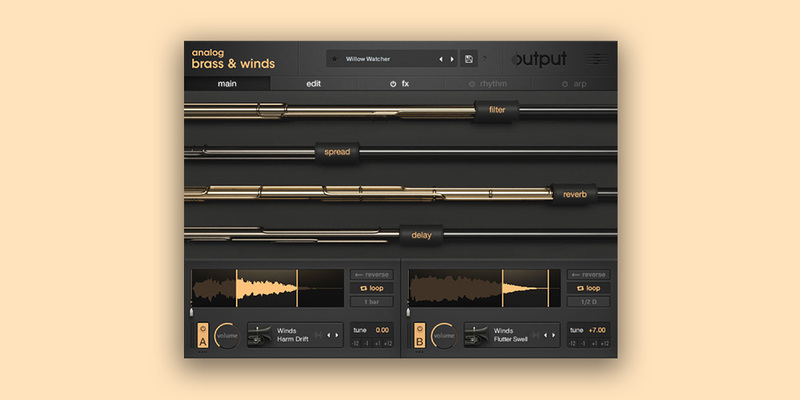Viewport: 800px width, 400px height.
Task: Open layer A's 1 bar loop length
Action: [x=371, y=302]
